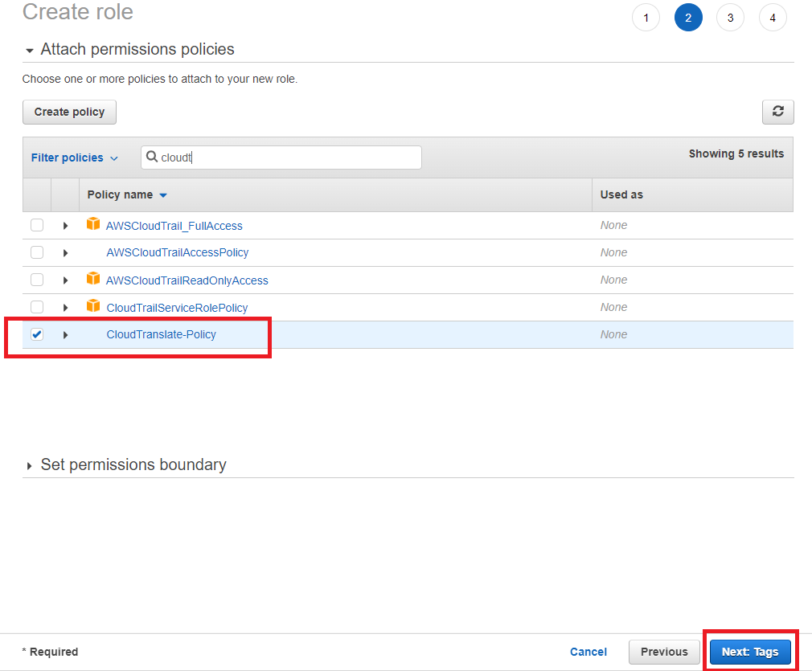Screen dimensions: 812x671
Task: Click the AWSCloudTrailReadOnlyAccess orange box icon
Action: (93, 280)
